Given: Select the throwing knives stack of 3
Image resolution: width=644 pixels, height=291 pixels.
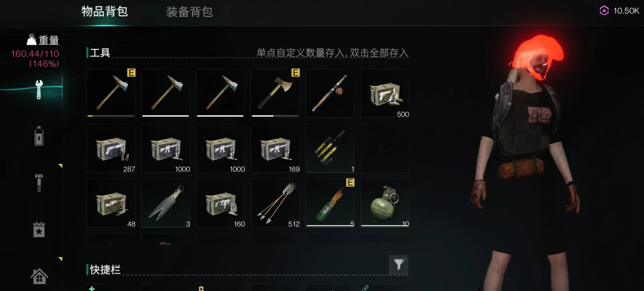Looking at the screenshot, I should click(165, 203).
